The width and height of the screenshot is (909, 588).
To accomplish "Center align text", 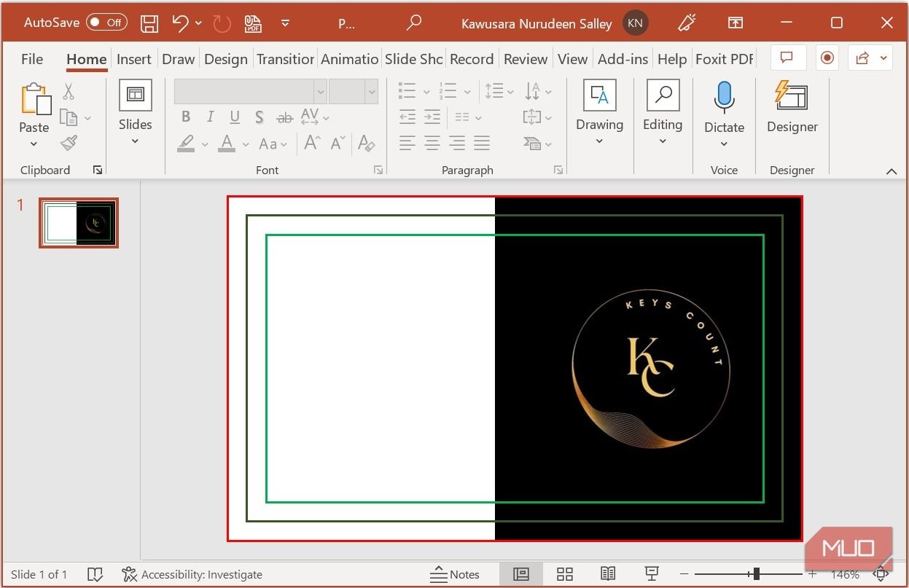I will 432,143.
